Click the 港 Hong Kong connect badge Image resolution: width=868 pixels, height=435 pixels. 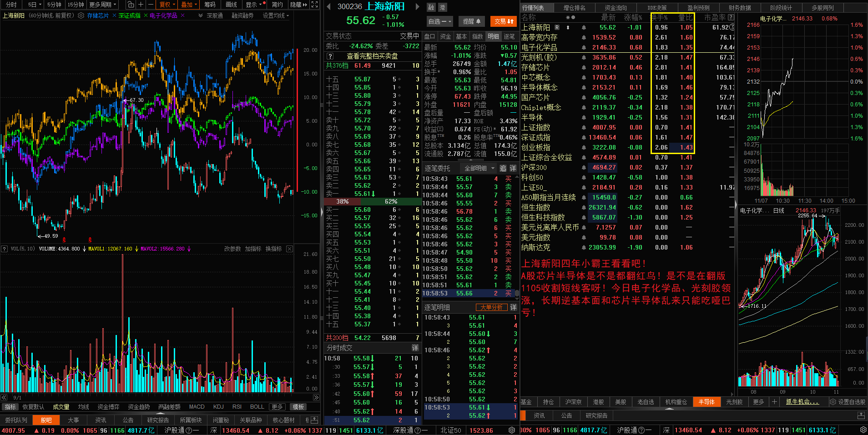pos(442,7)
